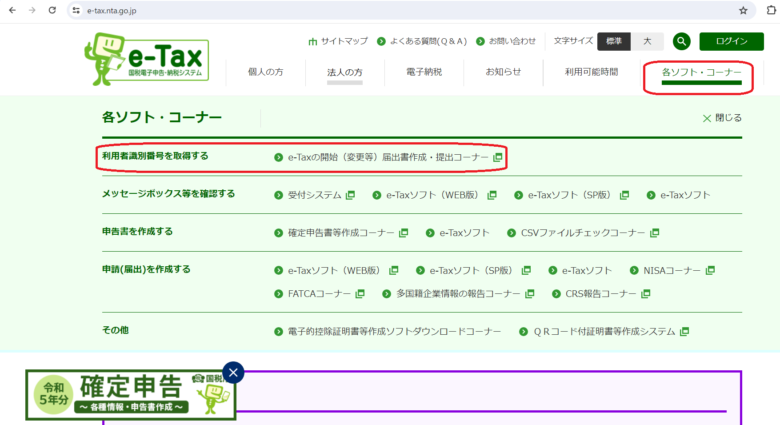Open the 個人の方 menu

point(266,72)
